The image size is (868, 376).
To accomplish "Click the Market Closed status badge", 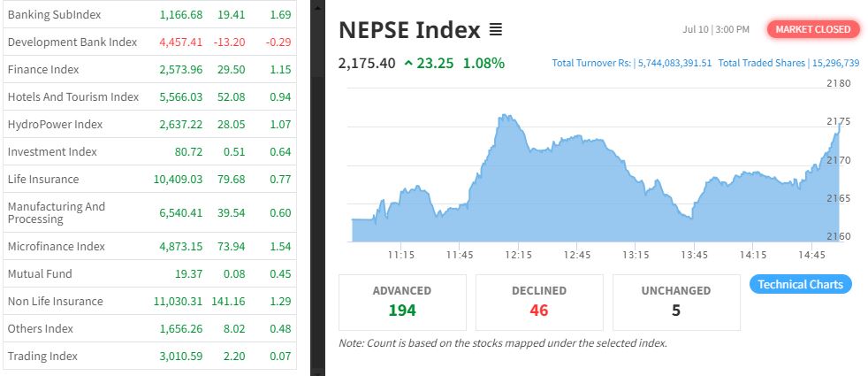I will coord(813,29).
